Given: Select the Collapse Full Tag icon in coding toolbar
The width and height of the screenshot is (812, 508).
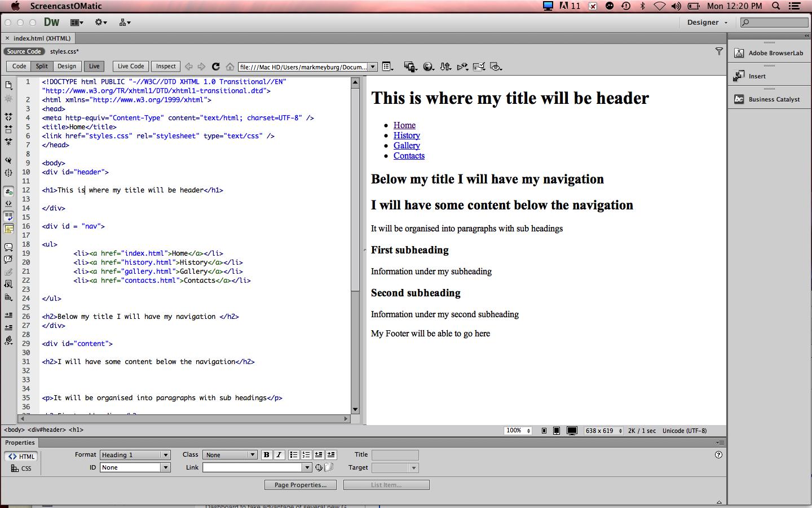Looking at the screenshot, I should [8, 117].
